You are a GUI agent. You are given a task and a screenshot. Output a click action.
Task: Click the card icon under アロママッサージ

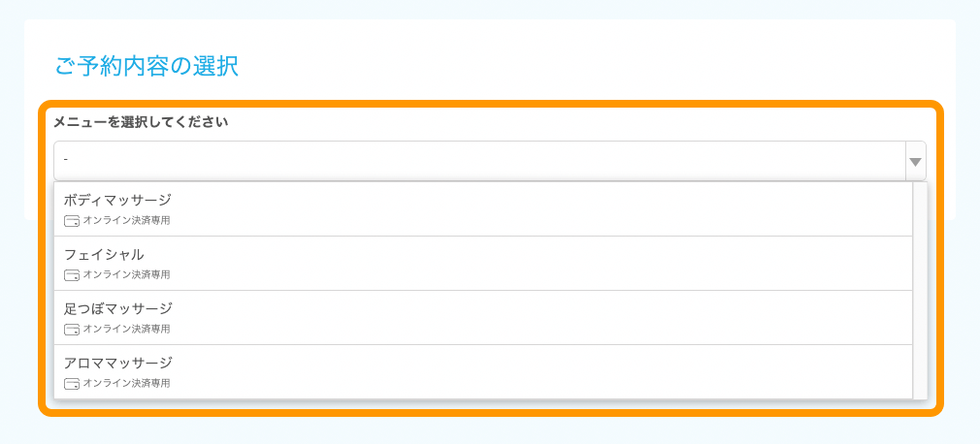tap(71, 384)
